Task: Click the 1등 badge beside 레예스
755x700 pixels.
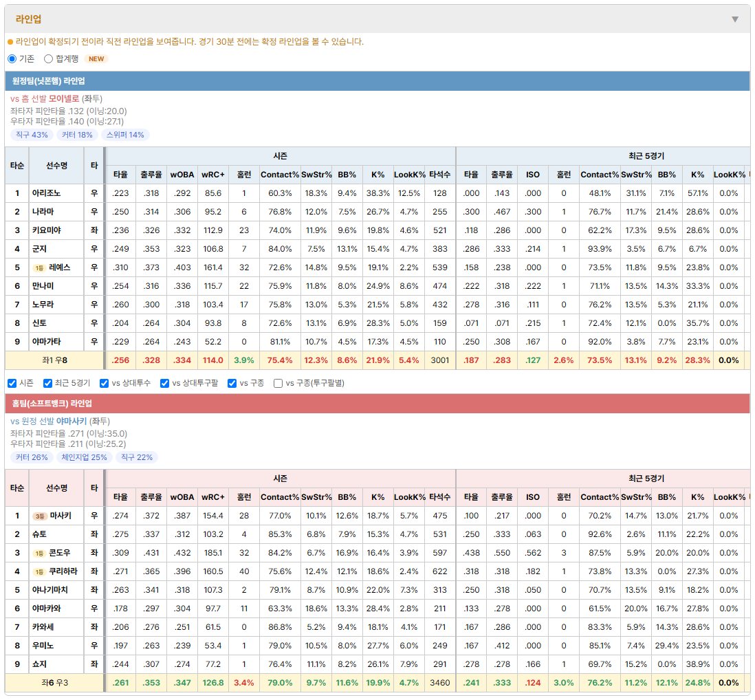Action: tap(39, 268)
